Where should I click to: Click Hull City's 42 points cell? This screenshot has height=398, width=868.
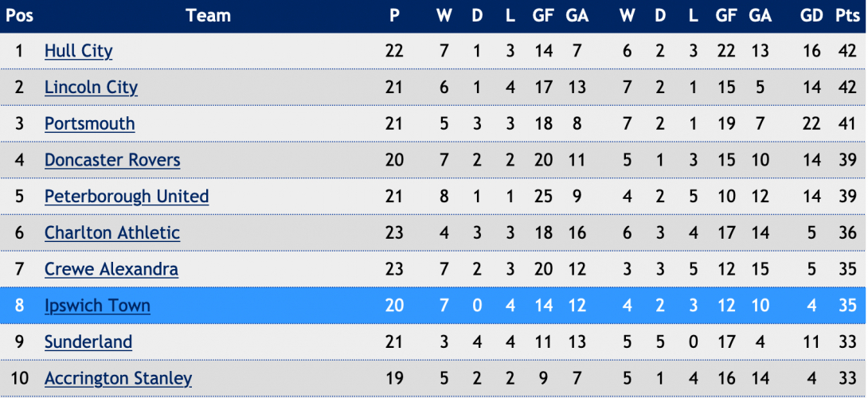[847, 51]
